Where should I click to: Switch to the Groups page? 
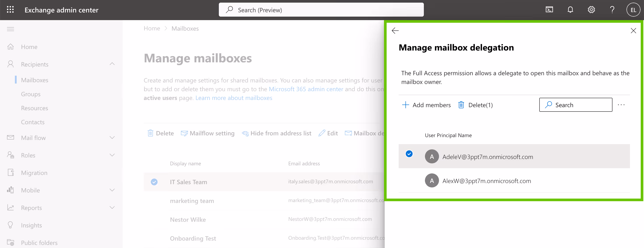point(30,94)
